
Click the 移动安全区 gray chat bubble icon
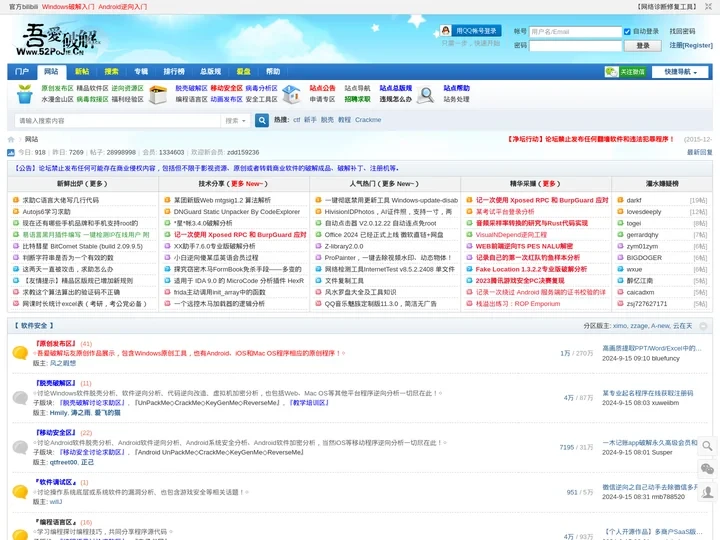(20, 447)
